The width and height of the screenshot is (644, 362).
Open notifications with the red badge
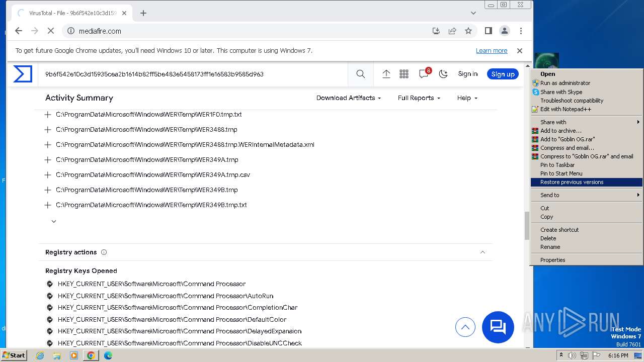(x=424, y=73)
